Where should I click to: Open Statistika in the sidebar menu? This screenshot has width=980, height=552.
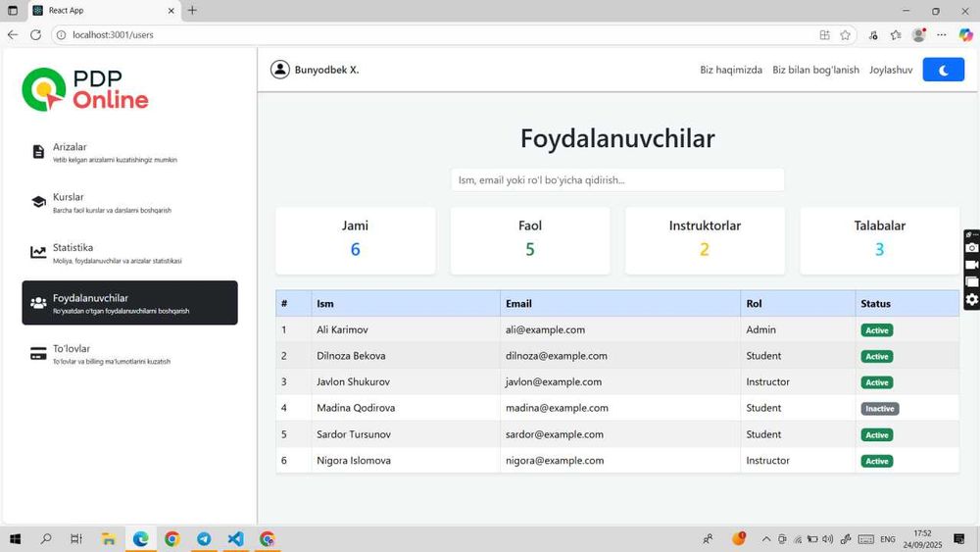pos(129,253)
